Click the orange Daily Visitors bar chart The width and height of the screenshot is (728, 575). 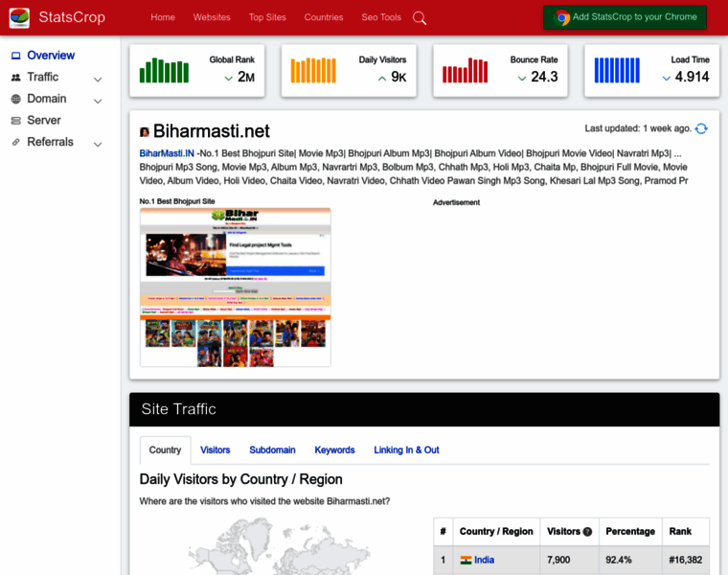[313, 71]
